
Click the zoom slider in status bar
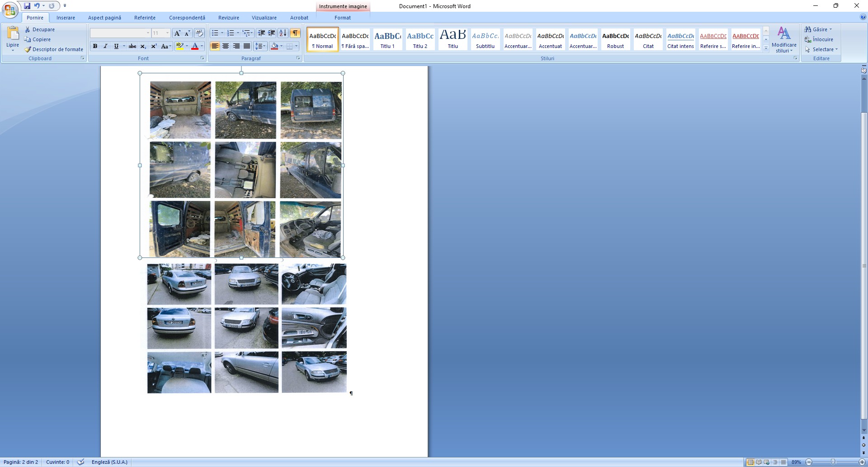pyautogui.click(x=833, y=462)
